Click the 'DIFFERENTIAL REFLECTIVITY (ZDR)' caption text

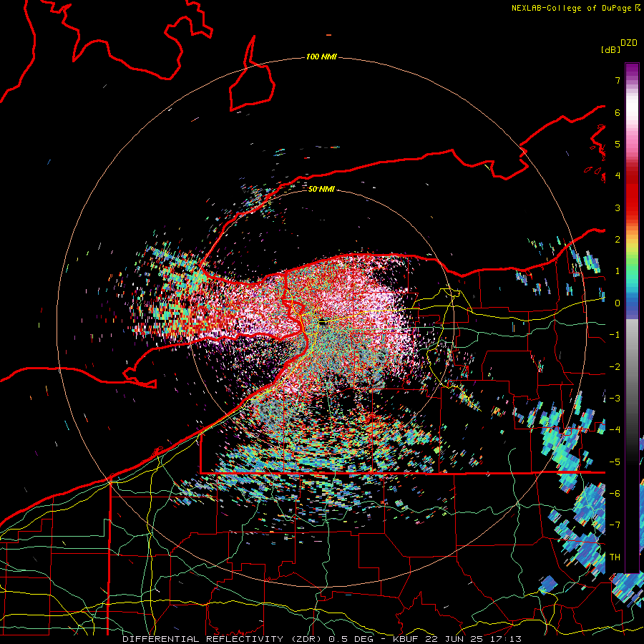pyautogui.click(x=223, y=639)
